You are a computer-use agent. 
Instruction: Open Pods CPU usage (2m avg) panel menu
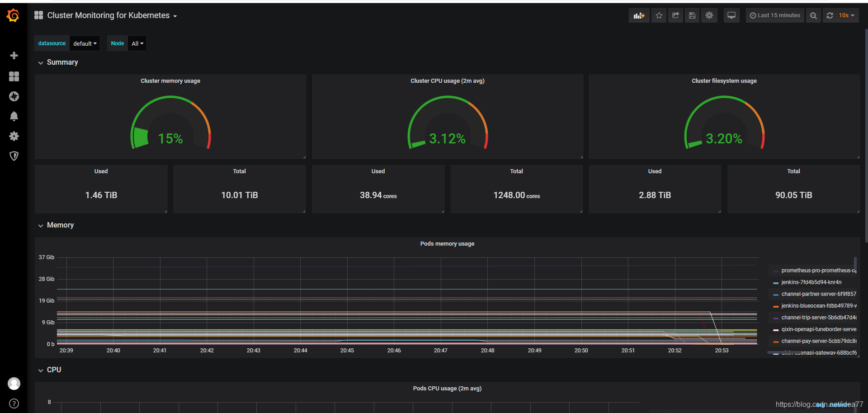click(x=448, y=389)
